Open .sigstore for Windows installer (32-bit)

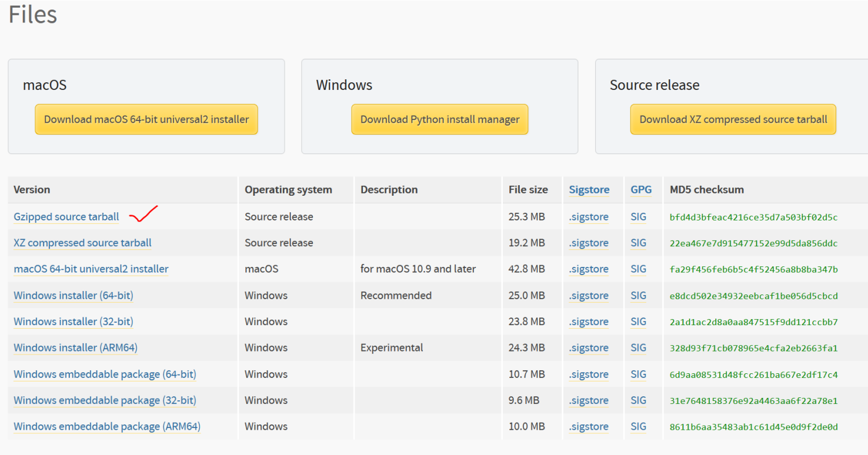click(589, 322)
